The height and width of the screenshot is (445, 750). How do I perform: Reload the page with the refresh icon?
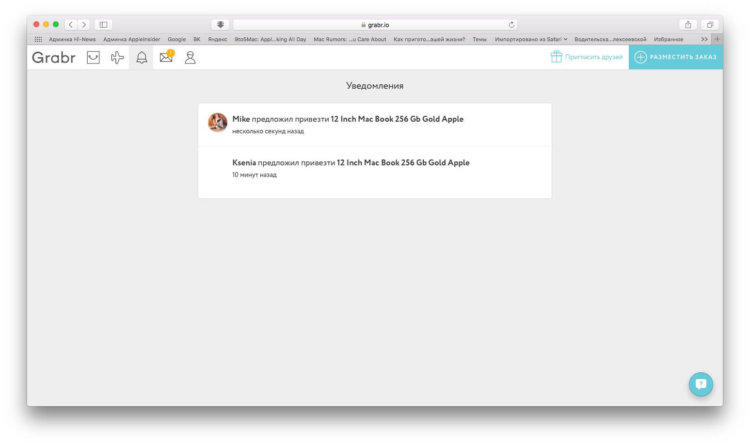tap(511, 24)
